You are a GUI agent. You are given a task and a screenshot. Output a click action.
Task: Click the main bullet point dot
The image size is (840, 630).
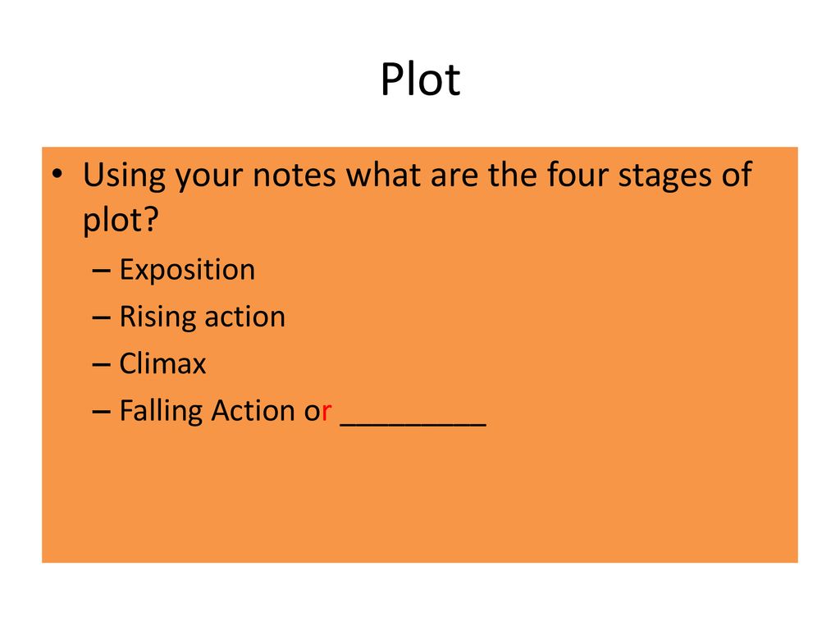(57, 174)
